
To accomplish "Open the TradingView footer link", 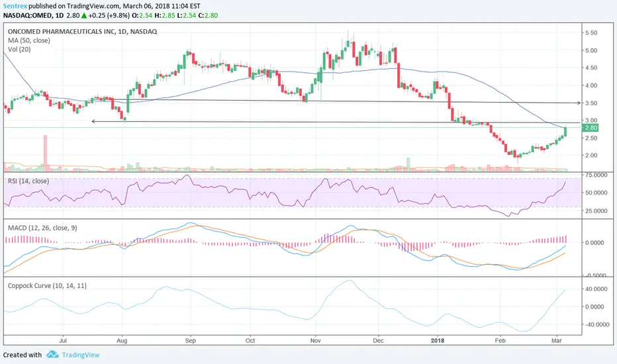I will [81, 355].
